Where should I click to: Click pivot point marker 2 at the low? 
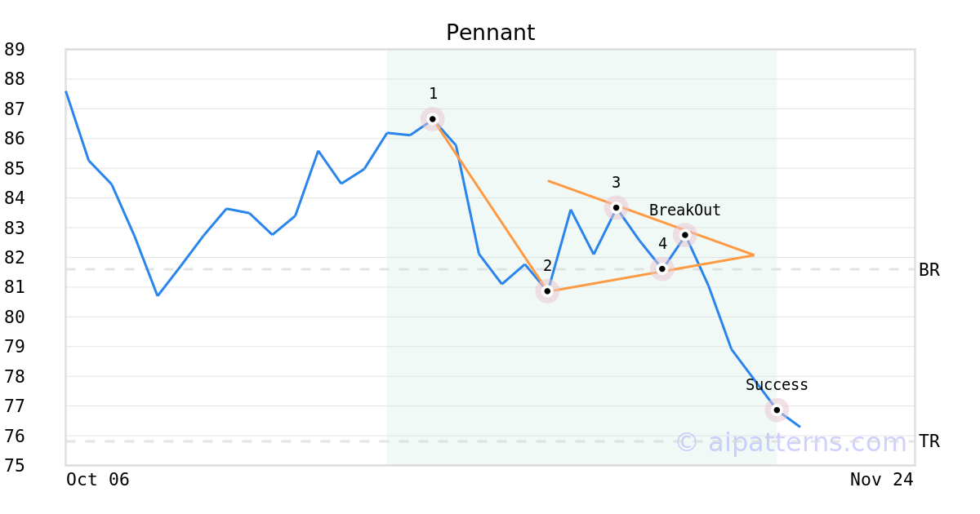547,291
